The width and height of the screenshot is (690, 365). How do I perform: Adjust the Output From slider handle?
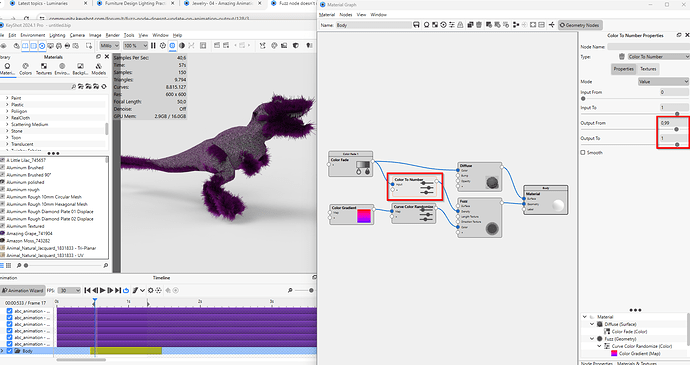click(676, 129)
